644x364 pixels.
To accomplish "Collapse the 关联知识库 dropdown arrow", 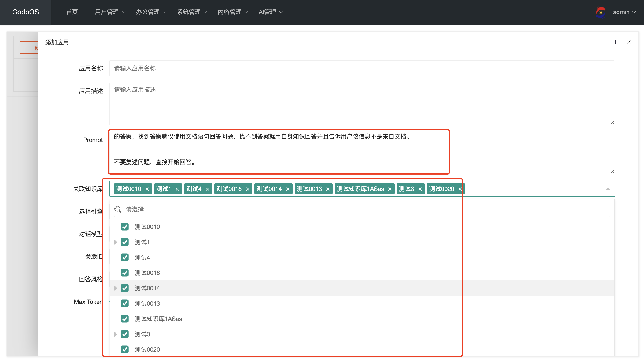I will point(608,189).
